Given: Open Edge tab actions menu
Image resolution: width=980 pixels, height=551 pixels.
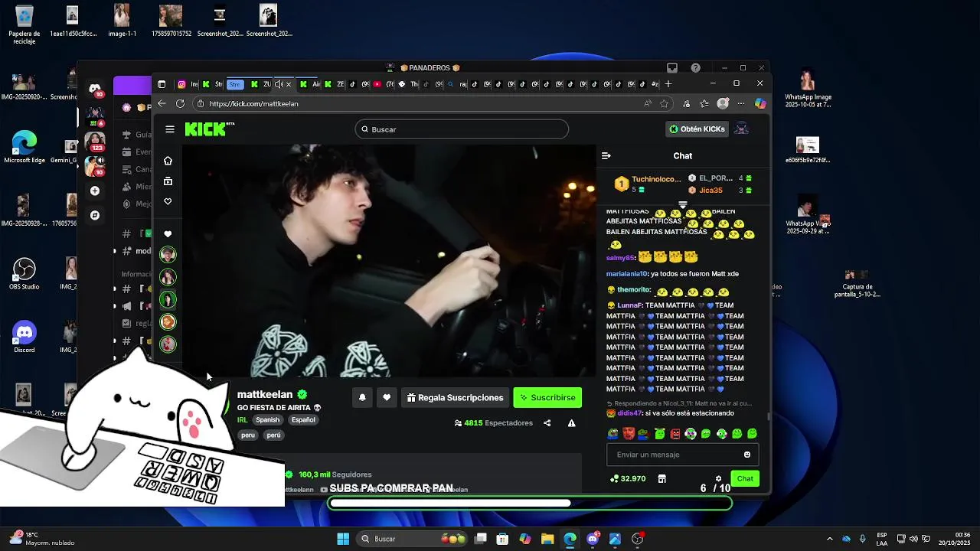Looking at the screenshot, I should tap(162, 84).
